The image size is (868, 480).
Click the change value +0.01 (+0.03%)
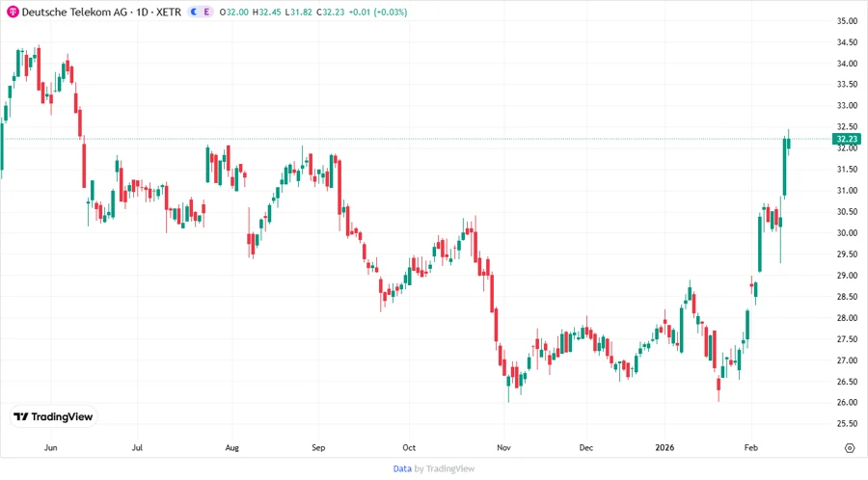point(378,12)
